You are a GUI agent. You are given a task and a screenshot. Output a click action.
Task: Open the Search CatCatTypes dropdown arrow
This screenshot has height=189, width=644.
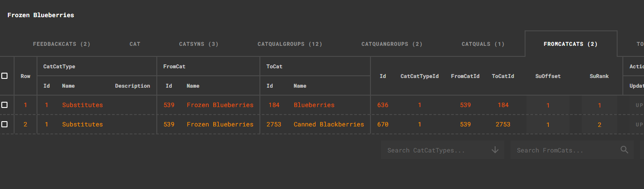pos(495,150)
